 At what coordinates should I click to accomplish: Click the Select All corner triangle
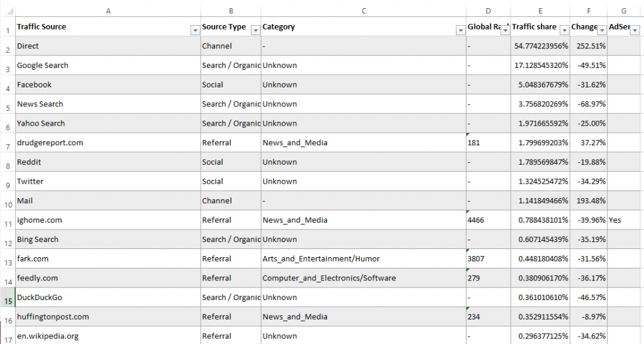(x=8, y=11)
